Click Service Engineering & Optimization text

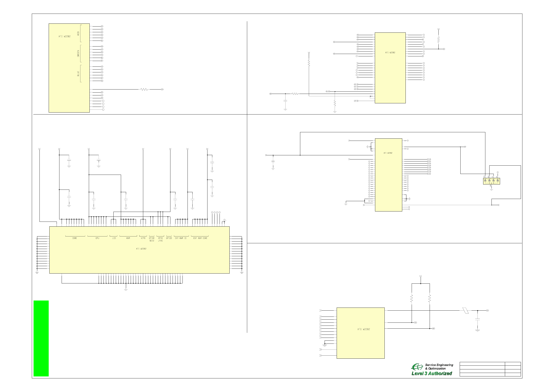[x=439, y=367]
